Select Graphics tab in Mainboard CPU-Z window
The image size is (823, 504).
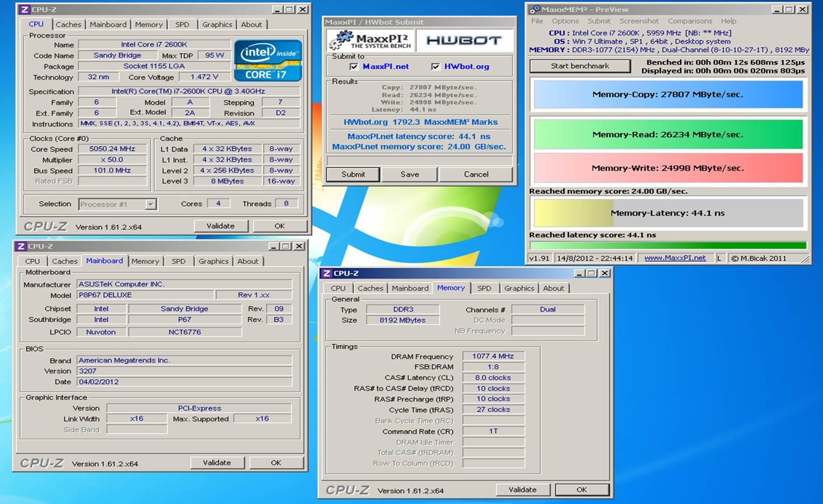pos(213,261)
